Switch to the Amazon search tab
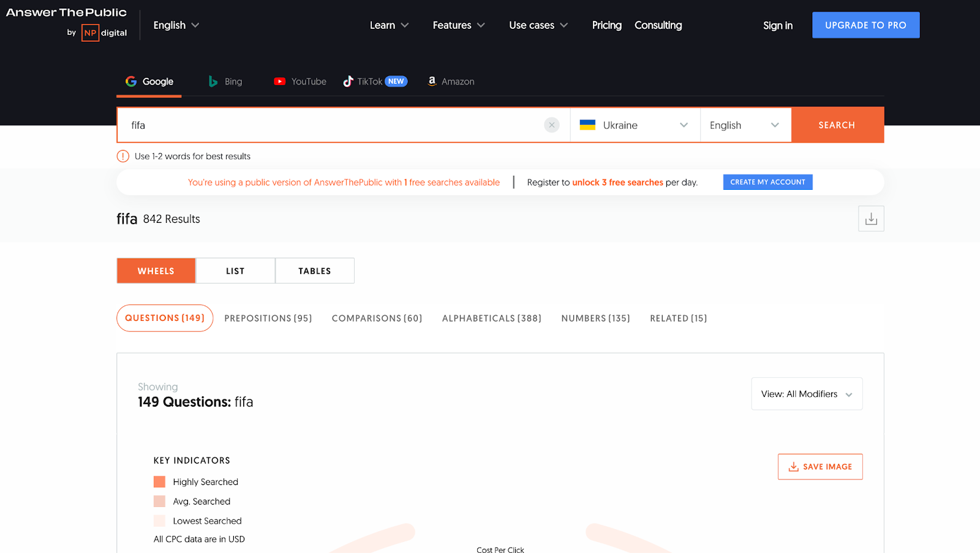Viewport: 980px width, 553px height. [x=451, y=81]
